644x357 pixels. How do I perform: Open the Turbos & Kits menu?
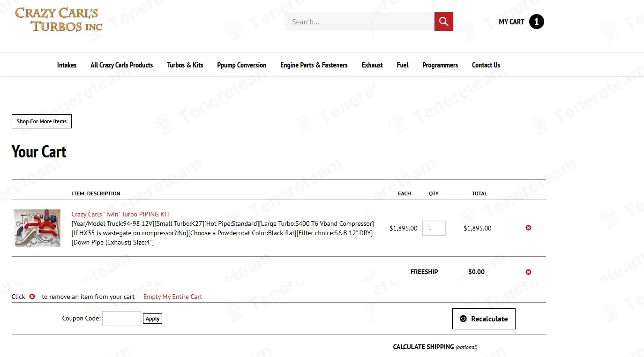point(185,65)
